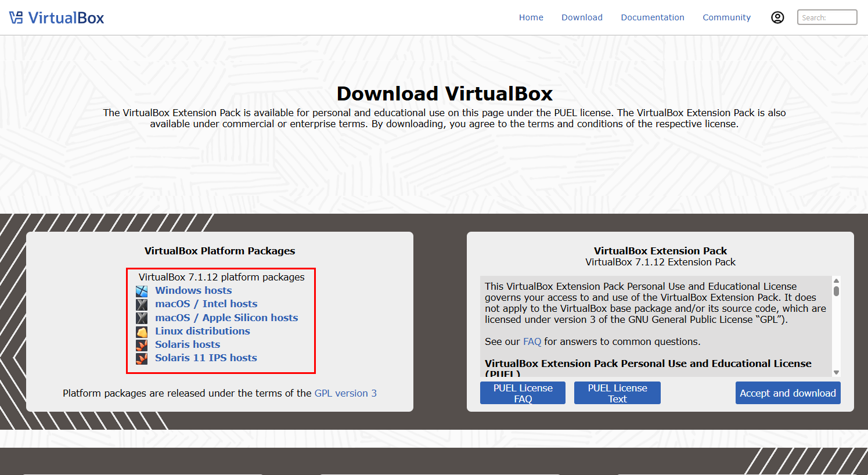Open the Solaris 11 IPS hosts link
The width and height of the screenshot is (868, 475).
pyautogui.click(x=206, y=358)
